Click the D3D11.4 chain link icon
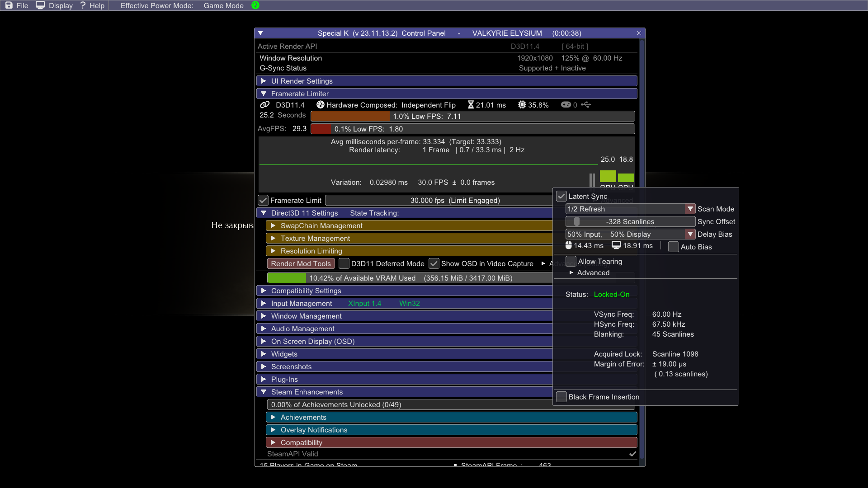Image resolution: width=868 pixels, height=488 pixels. tap(265, 105)
